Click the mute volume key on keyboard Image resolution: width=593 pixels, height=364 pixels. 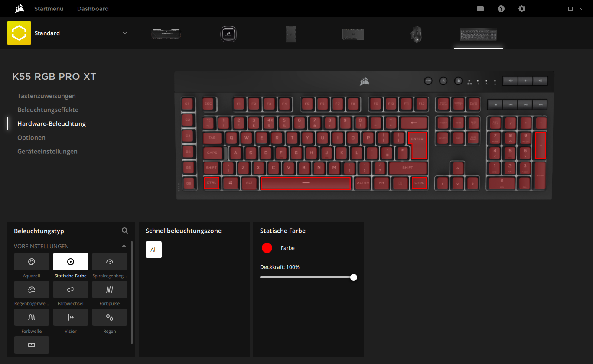click(511, 81)
